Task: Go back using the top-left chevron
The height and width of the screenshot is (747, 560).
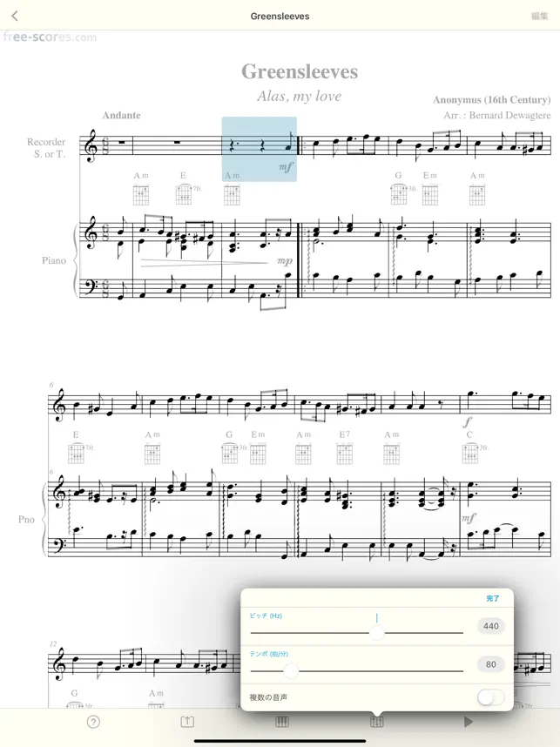Action: pos(15,16)
